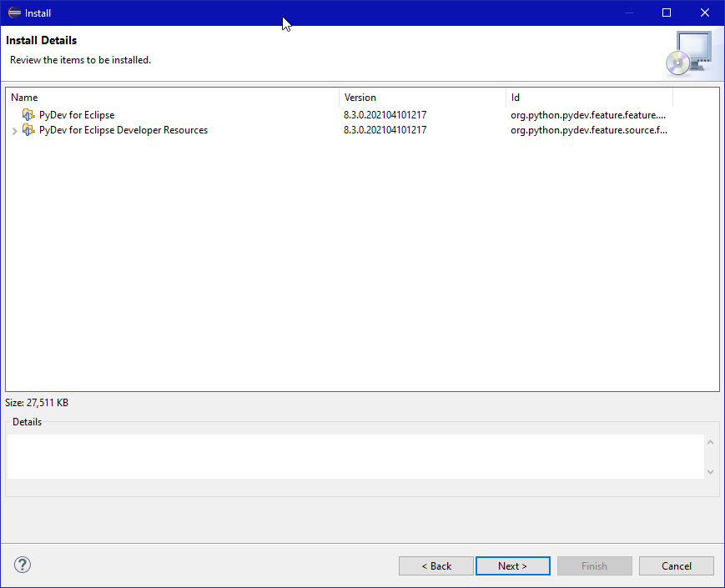Viewport: 725px width, 588px height.
Task: Sort by the Name column header
Action: (171, 98)
